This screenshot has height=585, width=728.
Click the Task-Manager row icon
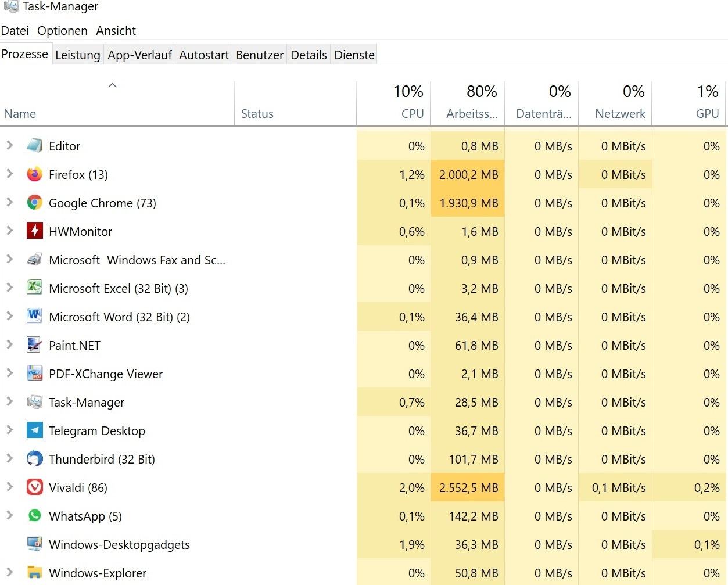pyautogui.click(x=35, y=402)
